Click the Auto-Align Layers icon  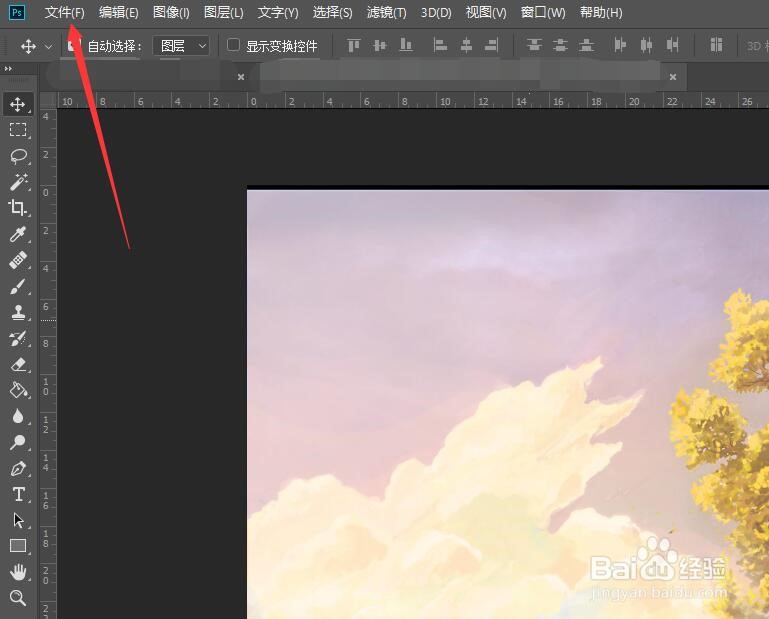click(716, 45)
